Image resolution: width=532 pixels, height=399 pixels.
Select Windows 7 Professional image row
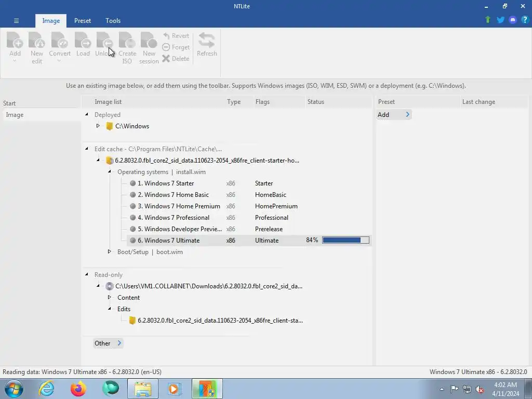click(x=249, y=218)
